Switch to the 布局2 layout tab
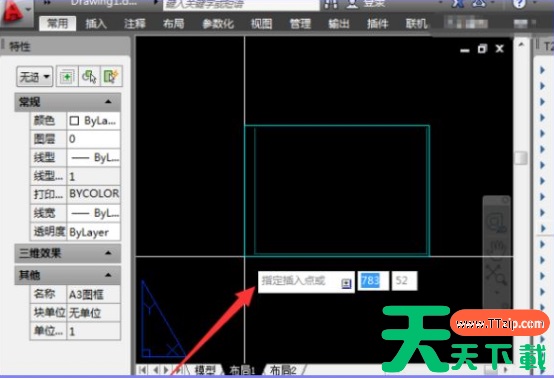This screenshot has height=379, width=554. click(283, 370)
